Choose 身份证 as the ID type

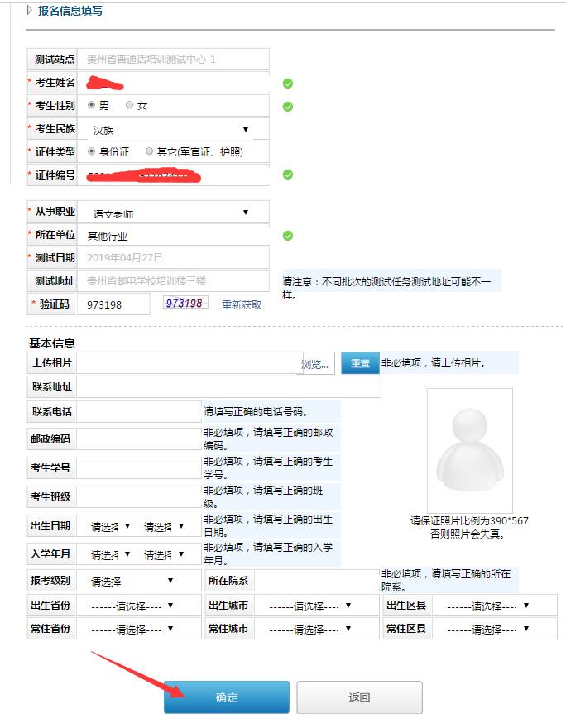point(92,152)
